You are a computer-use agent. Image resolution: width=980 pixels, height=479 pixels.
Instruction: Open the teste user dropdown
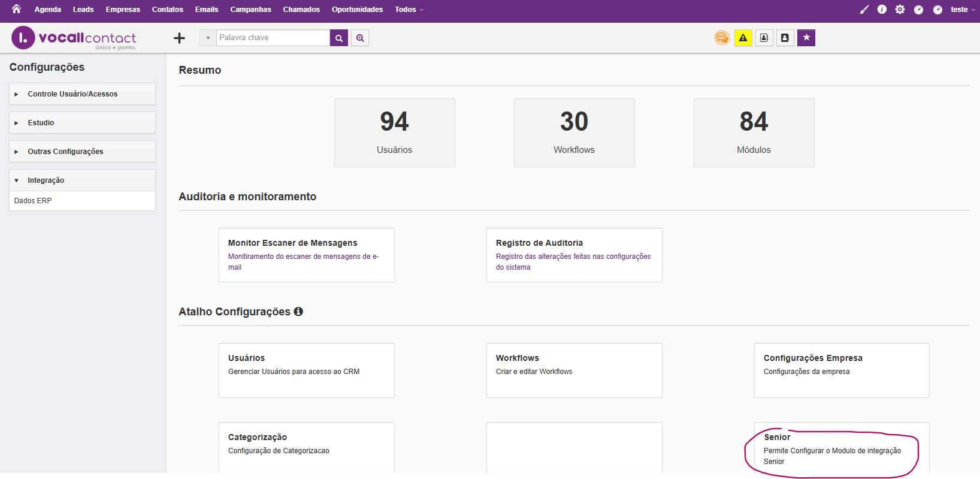click(962, 10)
